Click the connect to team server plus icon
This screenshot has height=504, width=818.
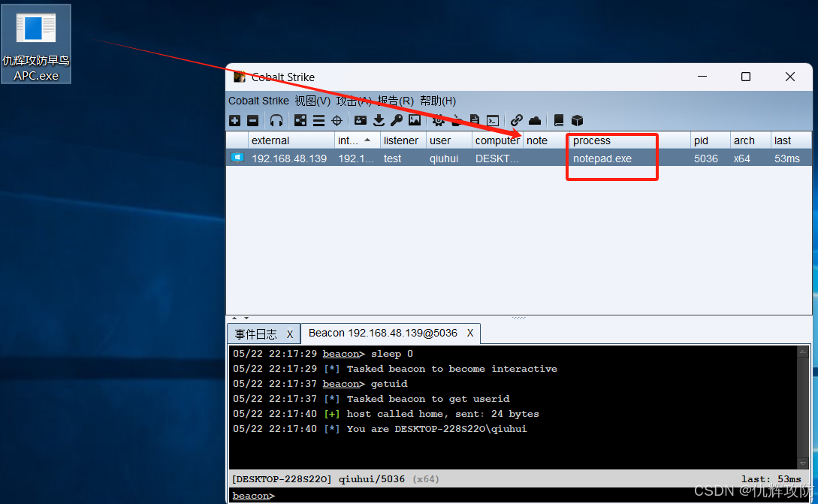tap(235, 120)
